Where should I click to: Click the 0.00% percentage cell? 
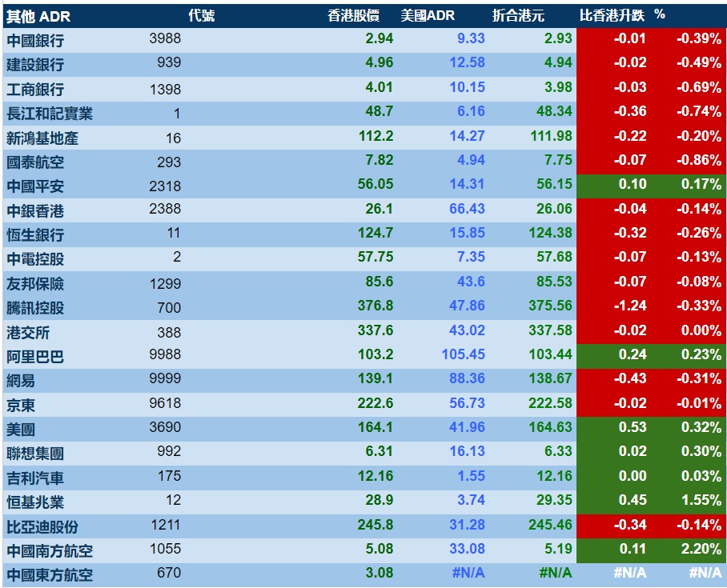click(x=701, y=330)
